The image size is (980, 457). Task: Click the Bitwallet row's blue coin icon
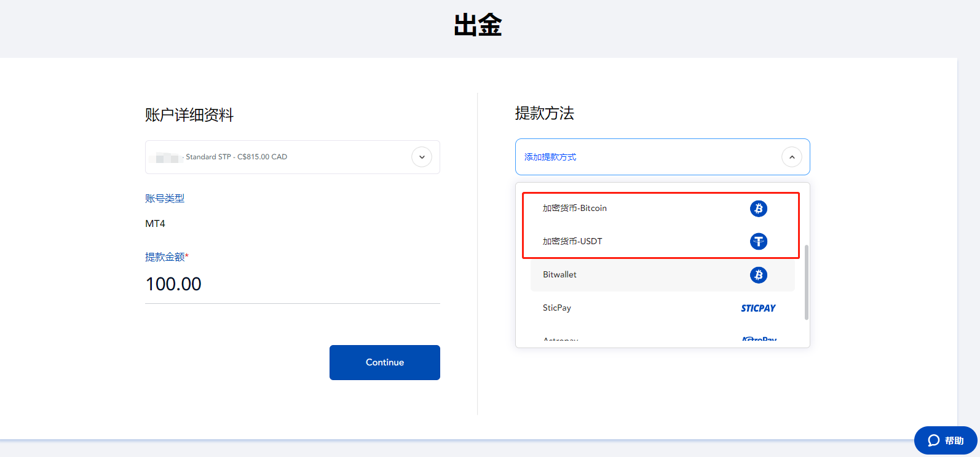[x=758, y=275]
